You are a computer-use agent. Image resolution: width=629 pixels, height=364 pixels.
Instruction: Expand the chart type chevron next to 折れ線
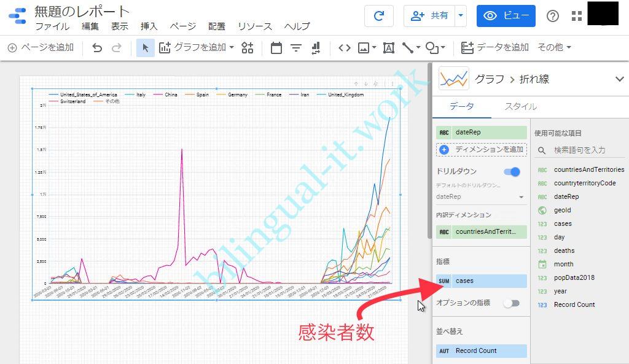619,79
